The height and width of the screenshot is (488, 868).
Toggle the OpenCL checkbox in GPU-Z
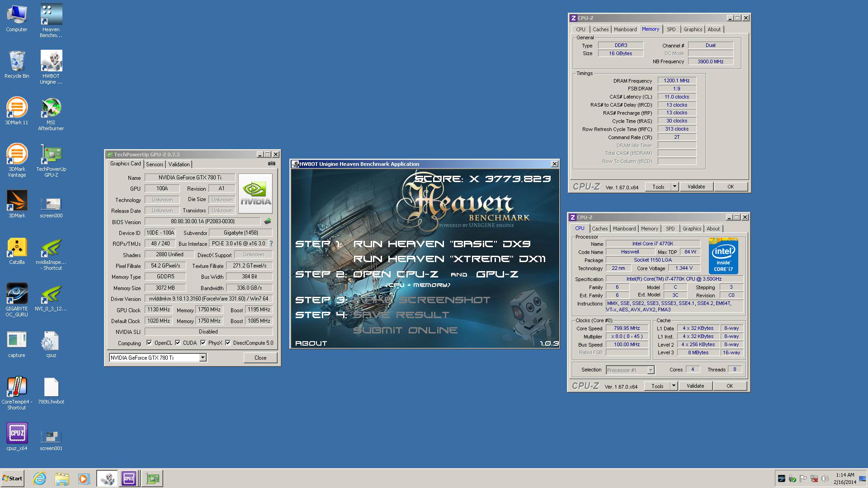[149, 343]
